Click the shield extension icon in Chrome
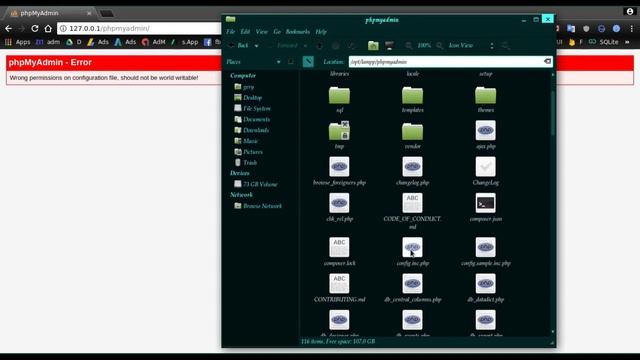The image size is (640, 360). (586, 29)
